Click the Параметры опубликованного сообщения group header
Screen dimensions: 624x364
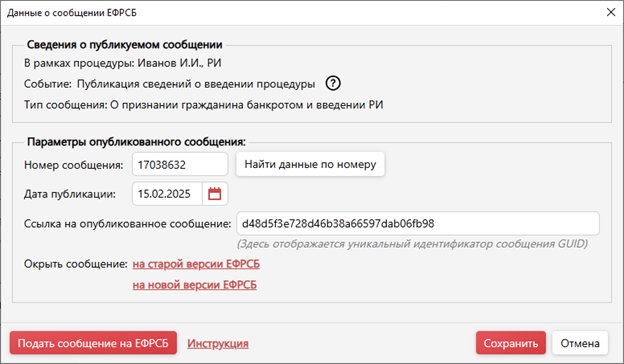click(136, 142)
